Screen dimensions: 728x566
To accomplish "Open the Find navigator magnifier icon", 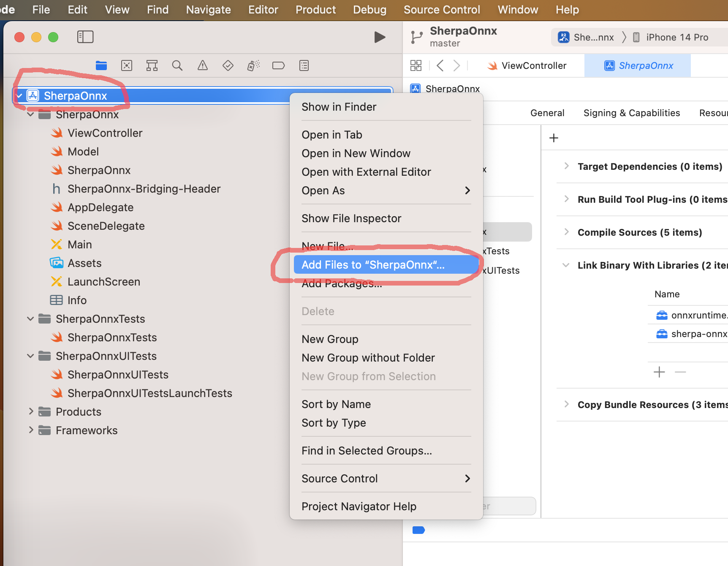I will click(x=177, y=65).
